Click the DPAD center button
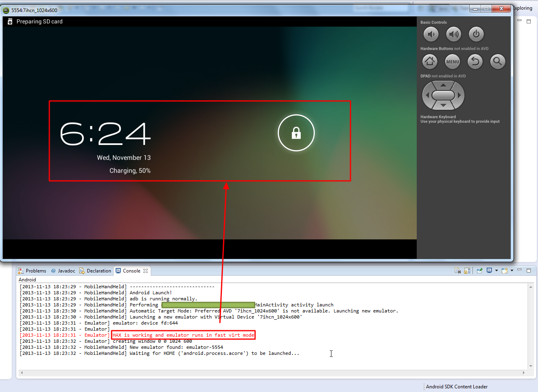 (443, 95)
